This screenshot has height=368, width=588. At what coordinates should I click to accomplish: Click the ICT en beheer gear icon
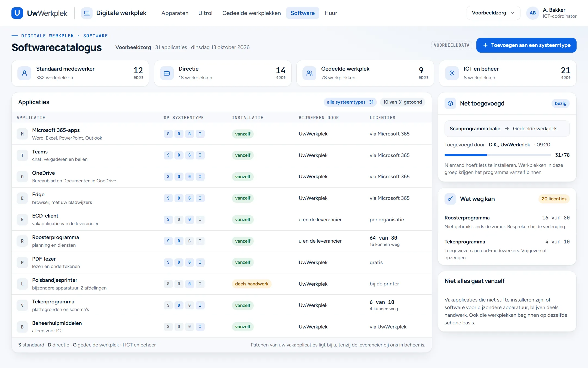(452, 73)
